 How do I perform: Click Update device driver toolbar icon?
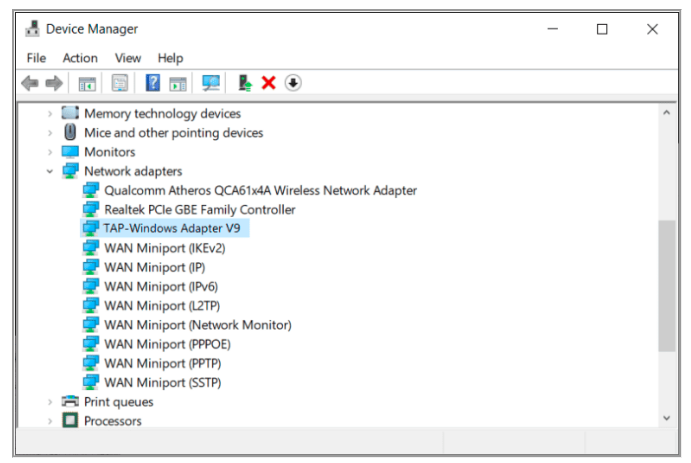pyautogui.click(x=245, y=83)
